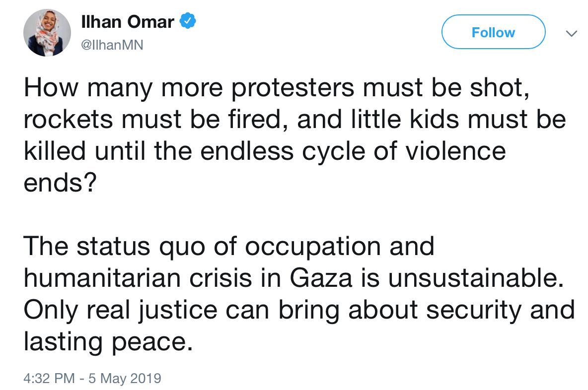Viewport: 588px width, 390px height.
Task: Expand the tweet options chevron
Action: click(571, 34)
